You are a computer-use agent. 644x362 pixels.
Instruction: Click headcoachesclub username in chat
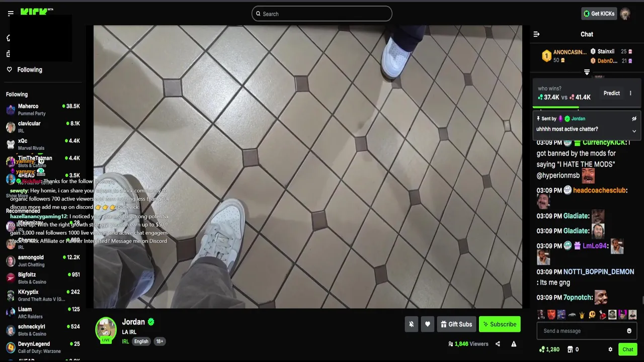coord(599,191)
